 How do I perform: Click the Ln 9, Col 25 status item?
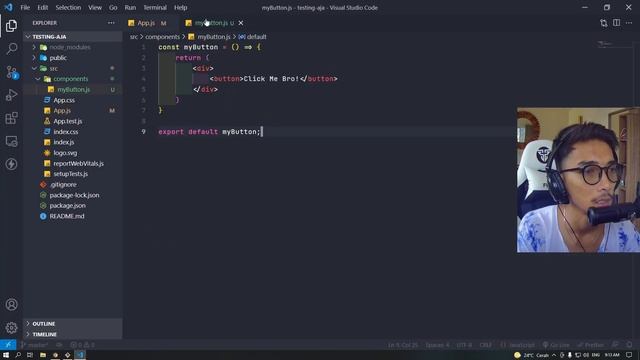pyautogui.click(x=403, y=345)
